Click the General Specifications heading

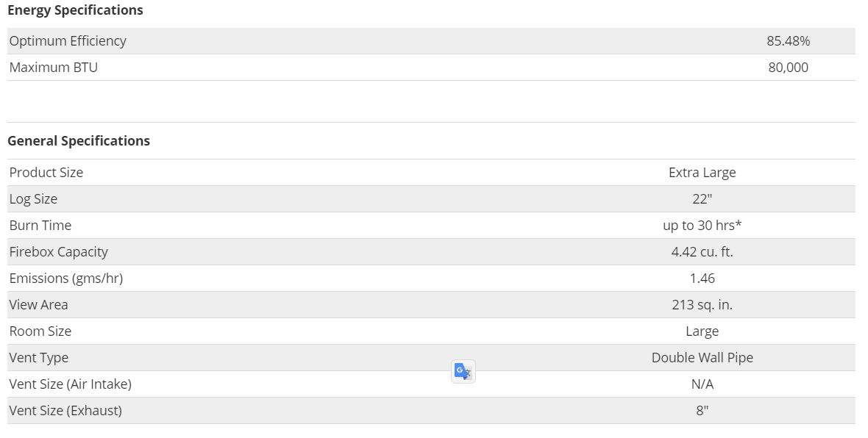point(79,141)
